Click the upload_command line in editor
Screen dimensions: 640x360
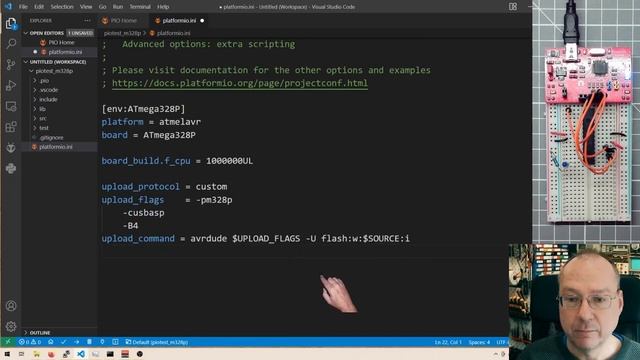[x=256, y=239]
